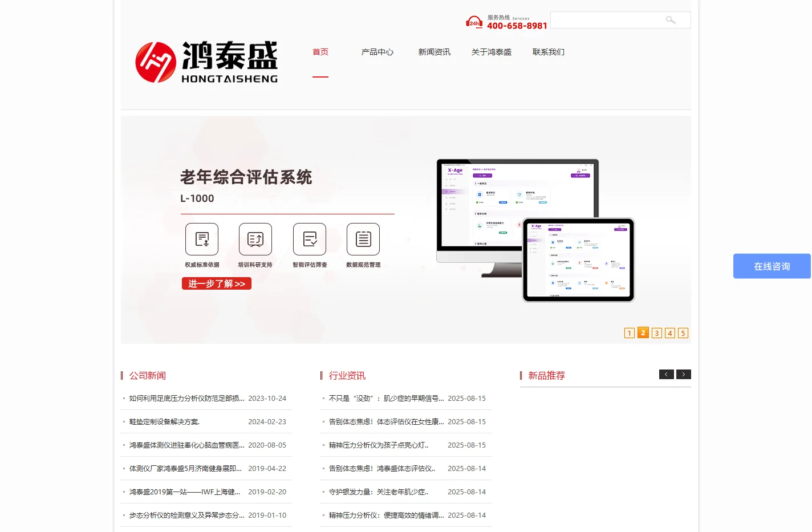Click the 老年综合评估系统 banner title
The image size is (812, 532).
point(246,177)
